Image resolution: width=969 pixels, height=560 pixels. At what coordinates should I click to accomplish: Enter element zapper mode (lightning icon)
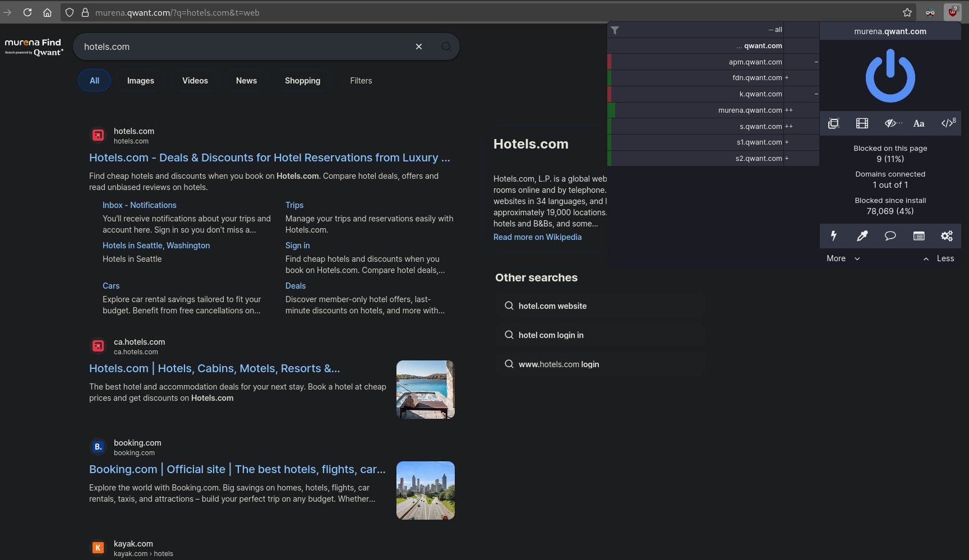coord(833,236)
